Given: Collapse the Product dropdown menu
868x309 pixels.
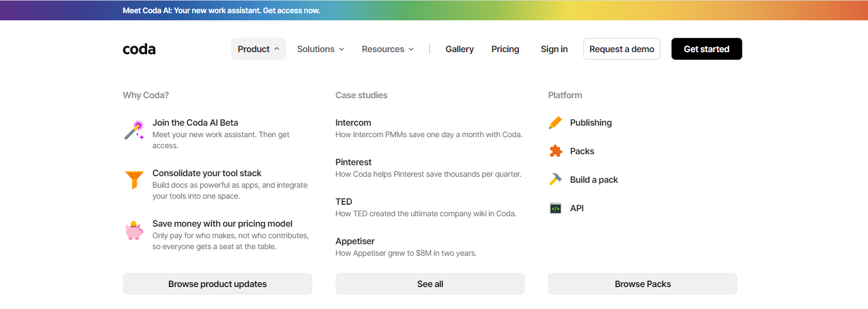Looking at the screenshot, I should pos(258,49).
